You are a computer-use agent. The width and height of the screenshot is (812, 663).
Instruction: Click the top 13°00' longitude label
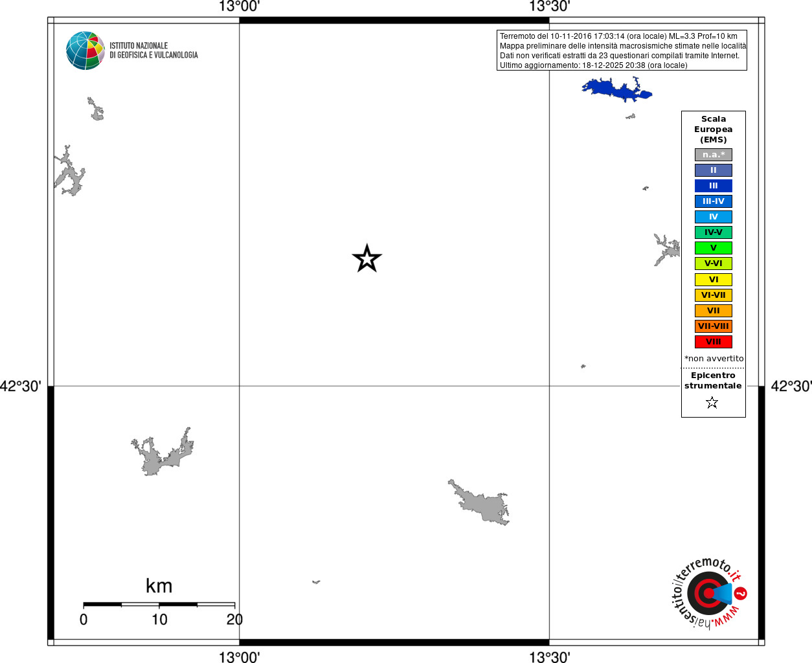[x=239, y=6]
